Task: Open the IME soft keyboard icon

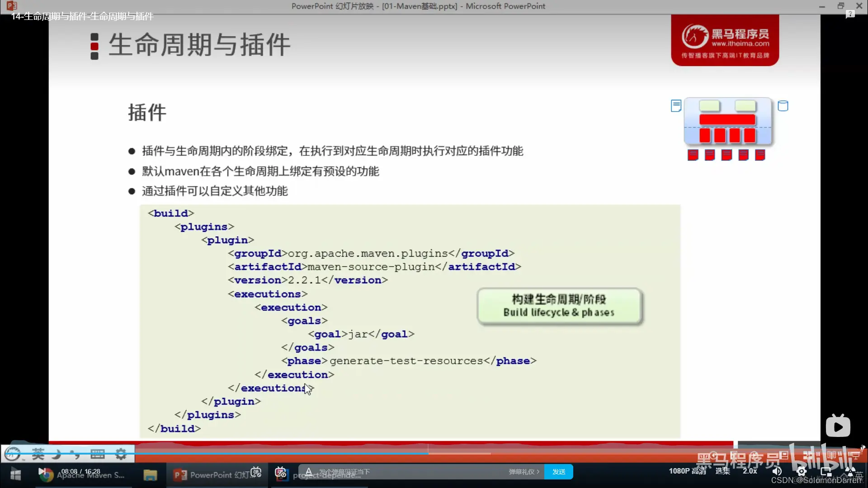Action: click(98, 454)
